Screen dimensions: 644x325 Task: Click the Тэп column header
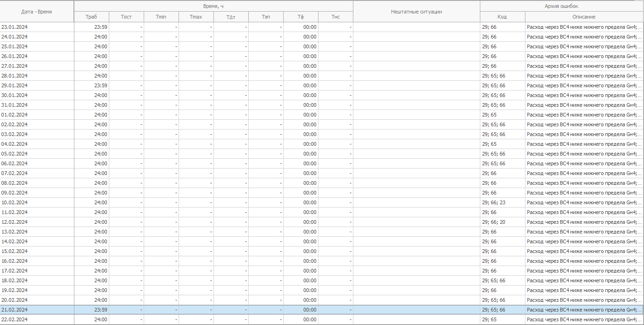point(266,17)
